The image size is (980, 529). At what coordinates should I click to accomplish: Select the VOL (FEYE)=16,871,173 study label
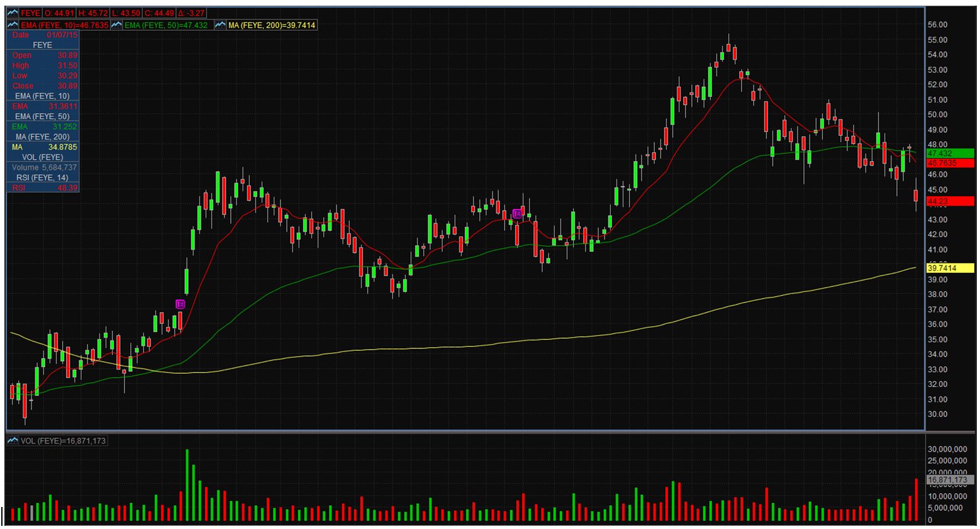pyautogui.click(x=63, y=441)
